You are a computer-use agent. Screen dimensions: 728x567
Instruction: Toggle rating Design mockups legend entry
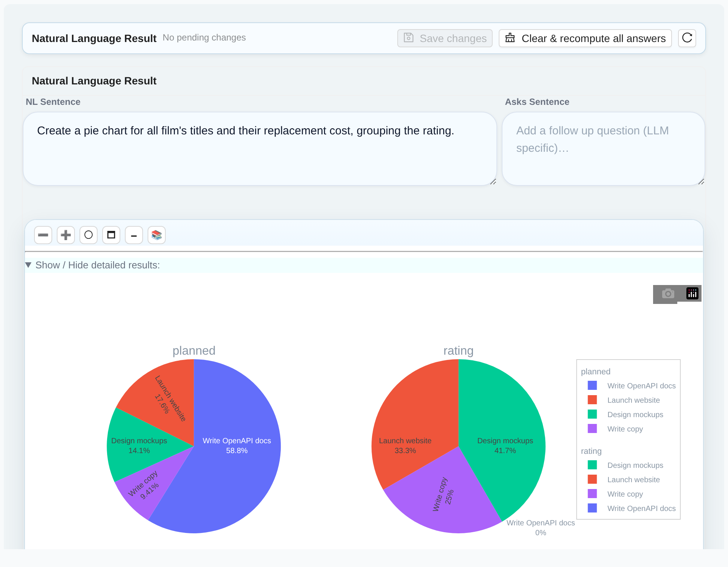[x=625, y=465]
